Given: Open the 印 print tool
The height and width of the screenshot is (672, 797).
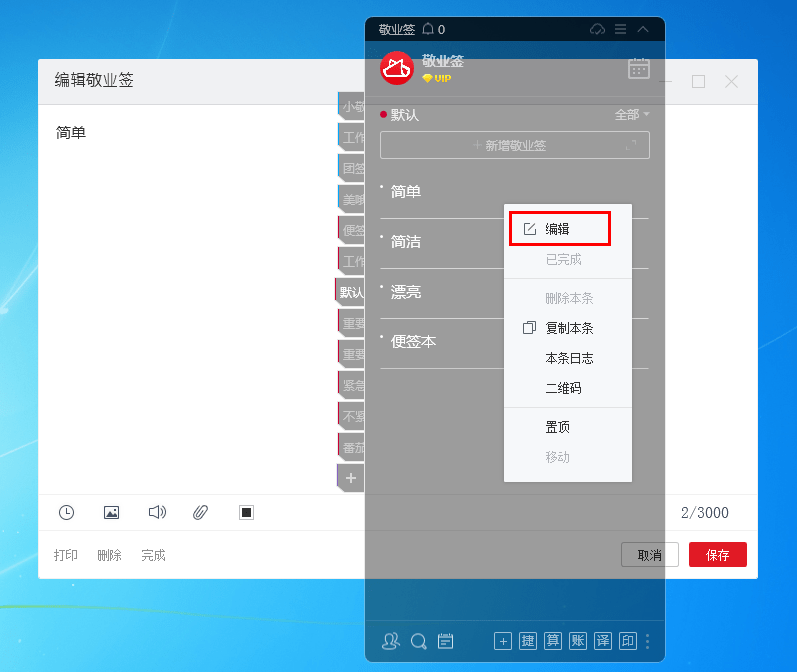Looking at the screenshot, I should [628, 641].
